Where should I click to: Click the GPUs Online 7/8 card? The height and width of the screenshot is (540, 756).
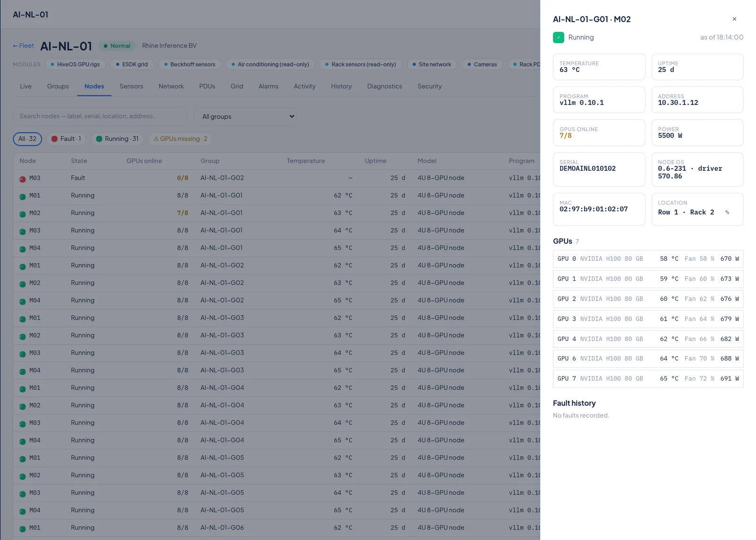click(599, 133)
